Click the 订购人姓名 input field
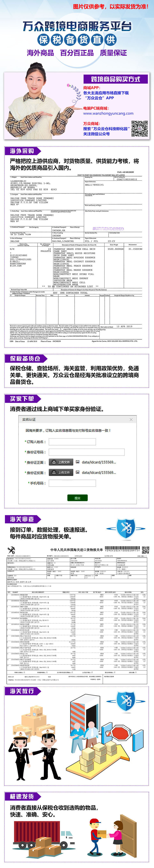Viewport: 154px width, 868px height. [72, 442]
